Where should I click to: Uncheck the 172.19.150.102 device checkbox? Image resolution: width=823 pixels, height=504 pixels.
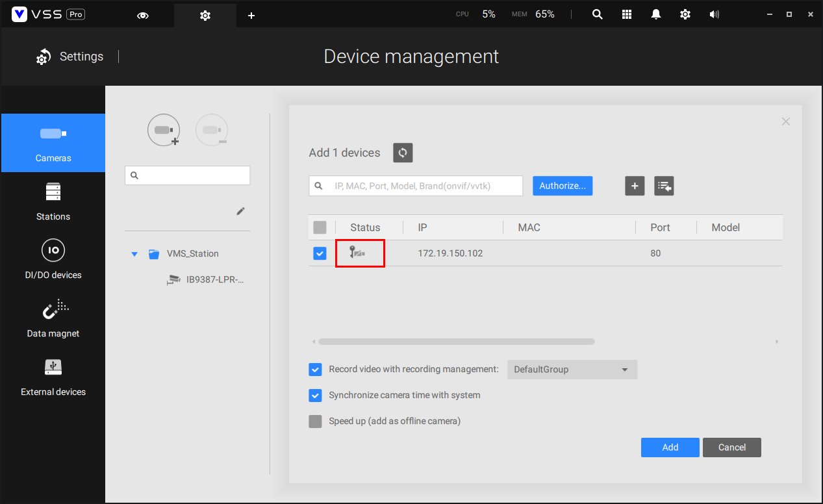tap(320, 253)
